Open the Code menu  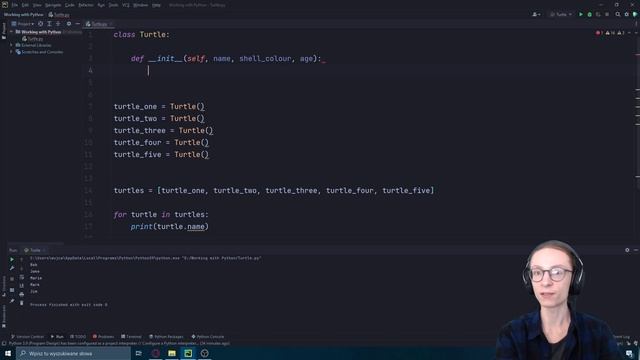[70, 5]
